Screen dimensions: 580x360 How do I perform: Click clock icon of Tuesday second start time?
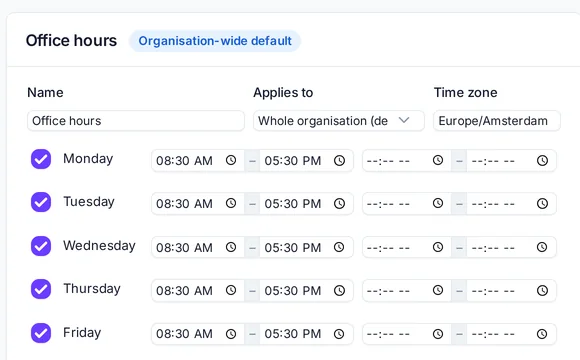(x=438, y=203)
